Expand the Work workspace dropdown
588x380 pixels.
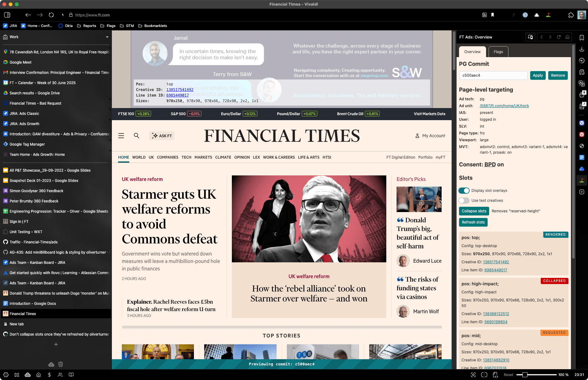tap(107, 37)
